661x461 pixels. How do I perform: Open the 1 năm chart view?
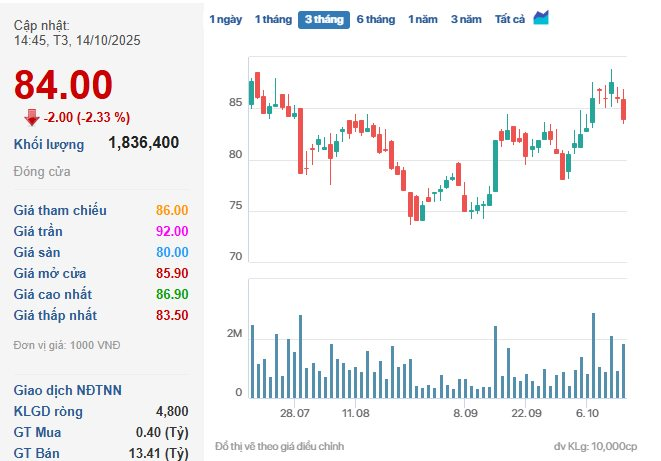click(x=423, y=19)
